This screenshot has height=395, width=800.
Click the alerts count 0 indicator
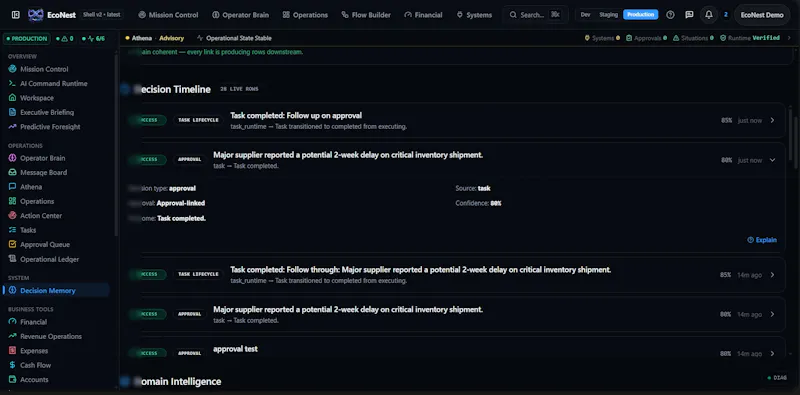65,38
